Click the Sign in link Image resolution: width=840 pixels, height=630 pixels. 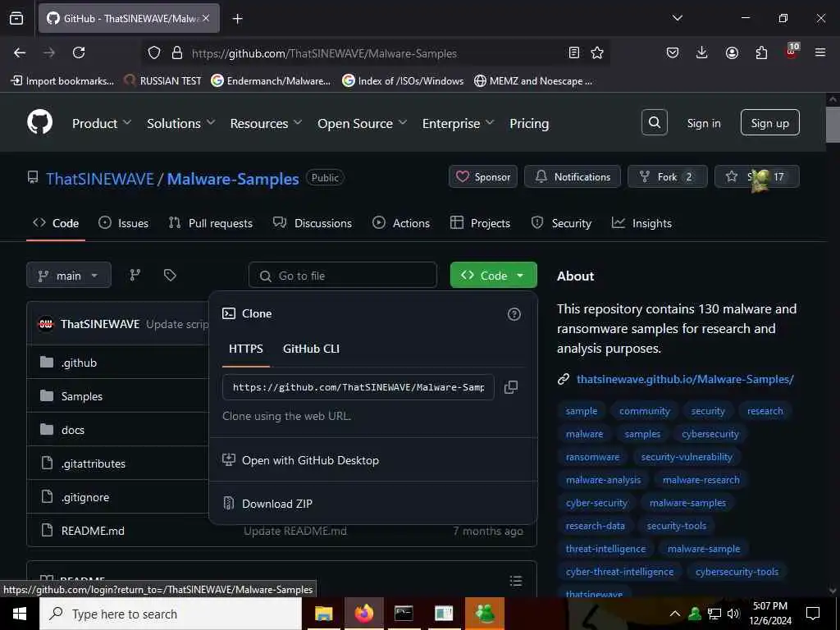(703, 123)
